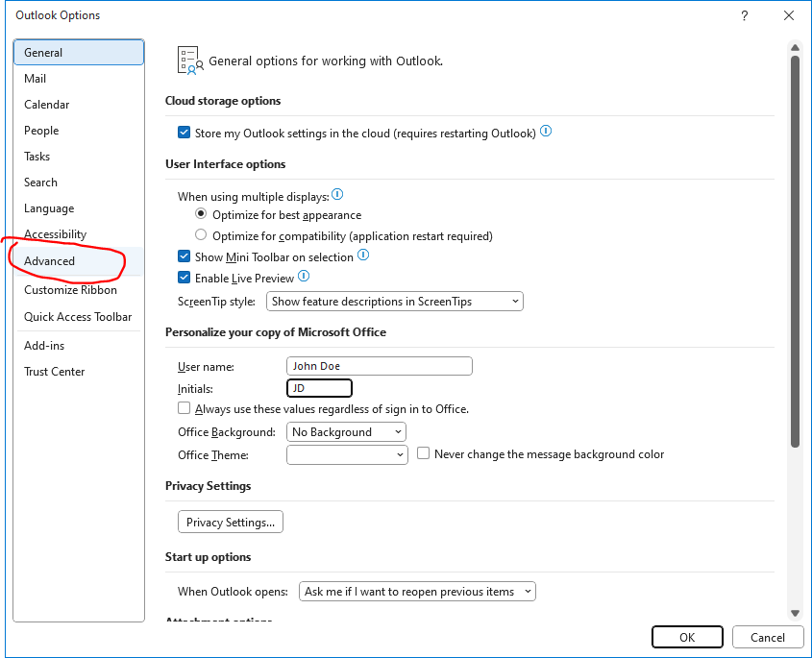Screen dimensions: 812x658
Task: Open the Quick Access Toolbar category
Action: (x=79, y=317)
